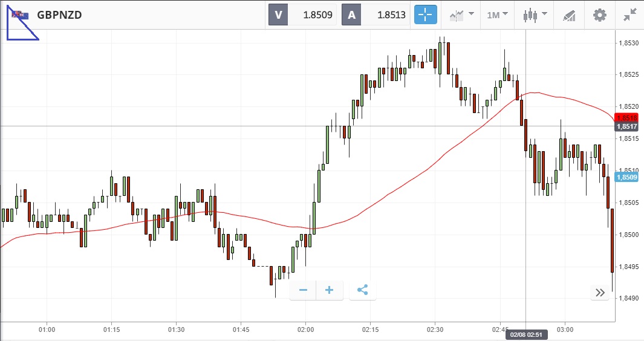Viewport: 644px width, 341px height.
Task: Click the 02:00 label on time axis
Action: pos(306,330)
